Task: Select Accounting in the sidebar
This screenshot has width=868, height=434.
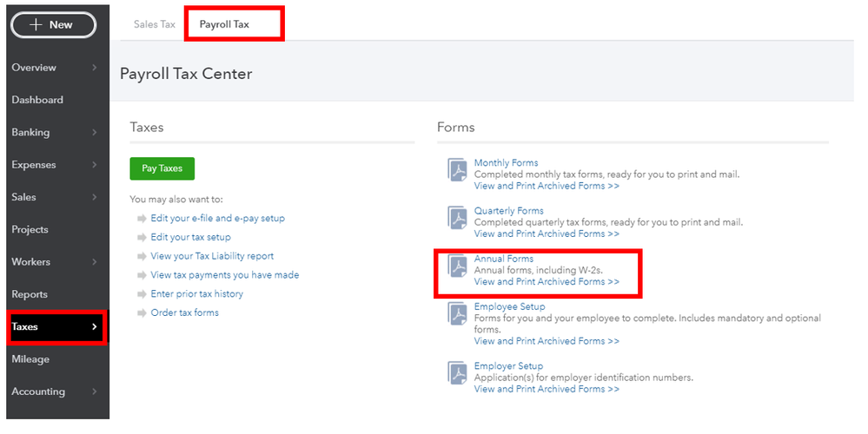Action: click(38, 391)
